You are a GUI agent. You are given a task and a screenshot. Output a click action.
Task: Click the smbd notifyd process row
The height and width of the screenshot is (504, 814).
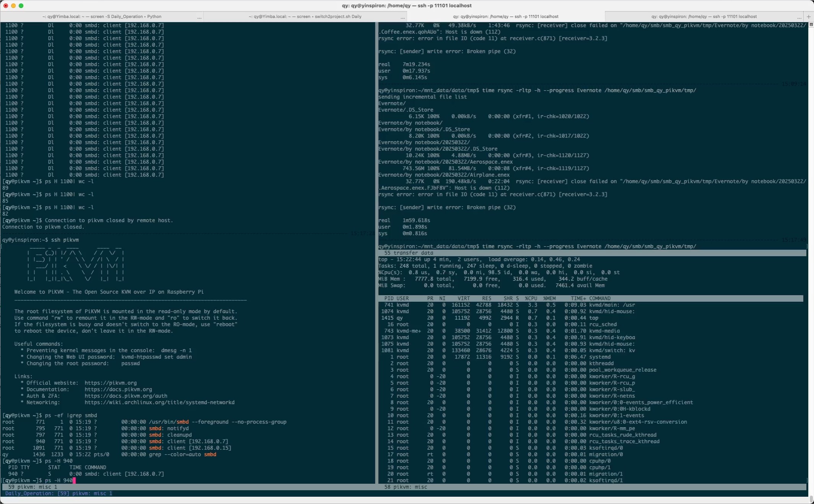point(96,428)
